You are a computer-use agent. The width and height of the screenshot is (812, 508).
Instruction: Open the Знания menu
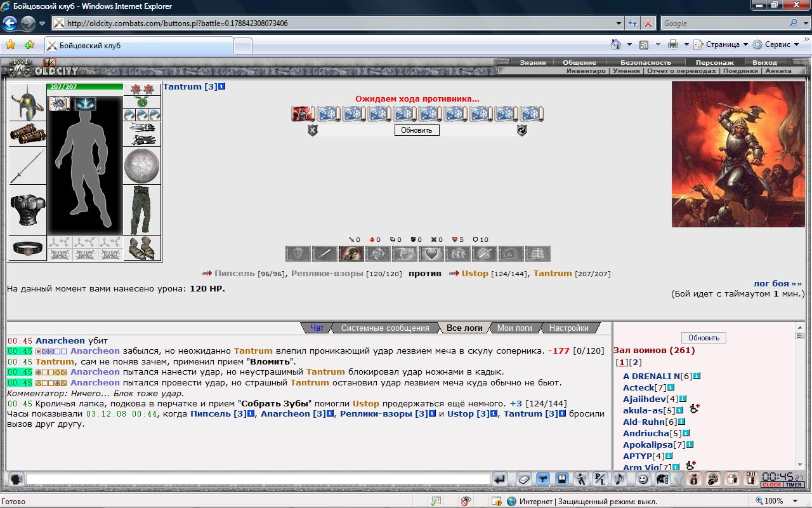(x=533, y=62)
